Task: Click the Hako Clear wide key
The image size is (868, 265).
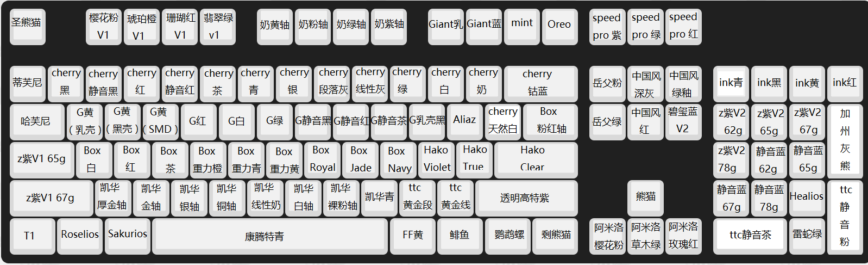Action: point(536,159)
